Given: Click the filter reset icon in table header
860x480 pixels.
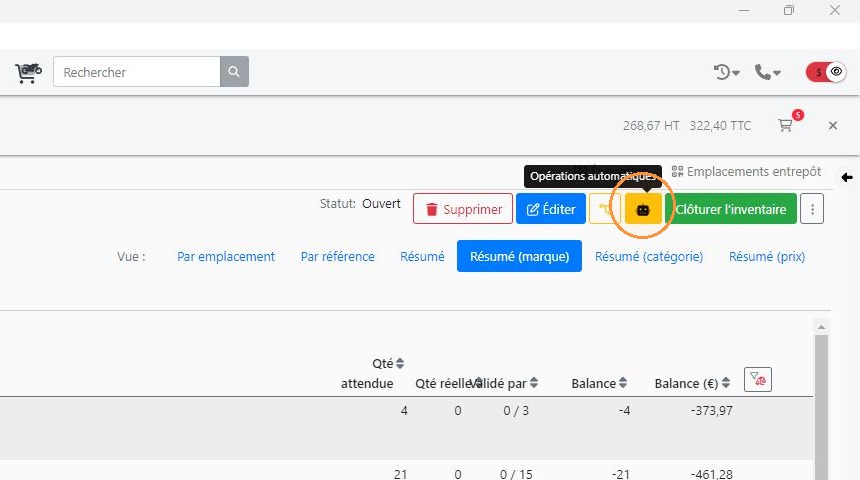Looking at the screenshot, I should point(757,380).
